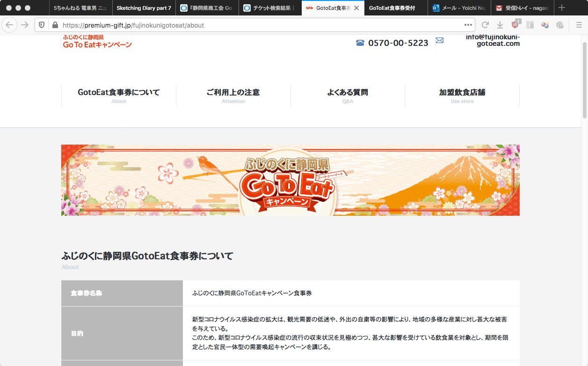588x366 pixels.
Task: Click the 目的 table header cell
Action: coord(122,333)
